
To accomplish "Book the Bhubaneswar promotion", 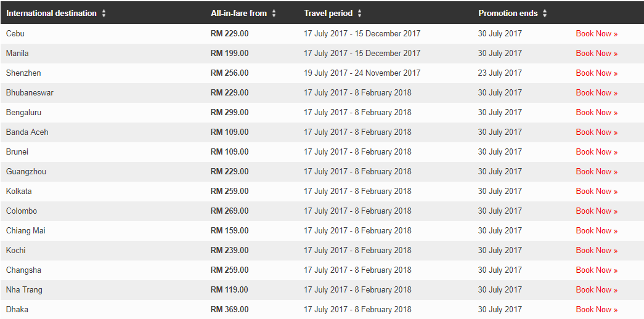I will point(597,93).
